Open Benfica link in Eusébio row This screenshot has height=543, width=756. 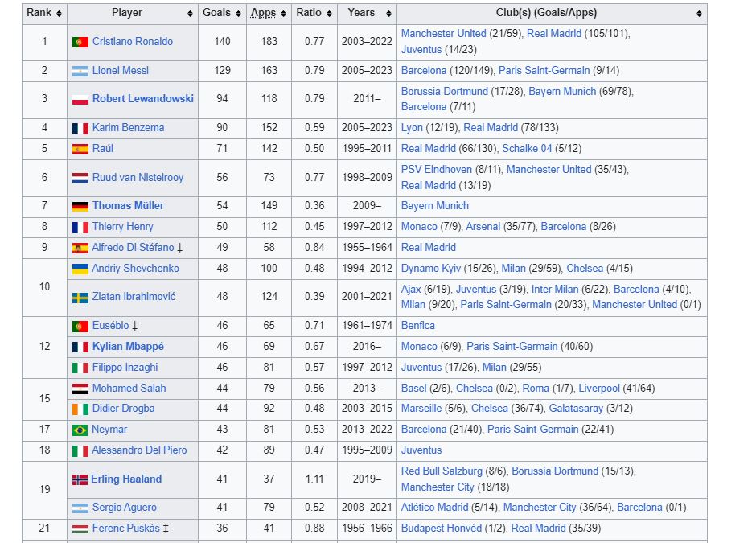418,326
